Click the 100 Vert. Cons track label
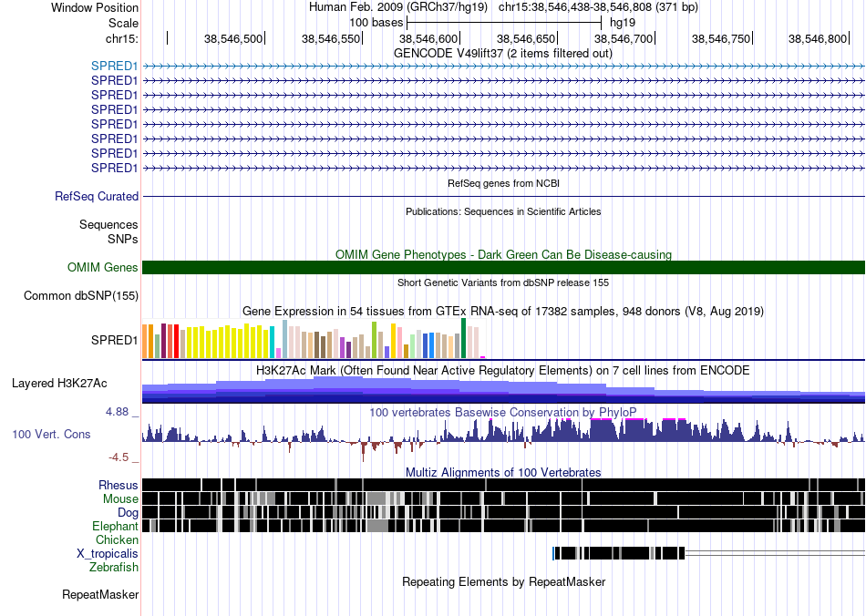The height and width of the screenshot is (616, 866). pos(51,435)
